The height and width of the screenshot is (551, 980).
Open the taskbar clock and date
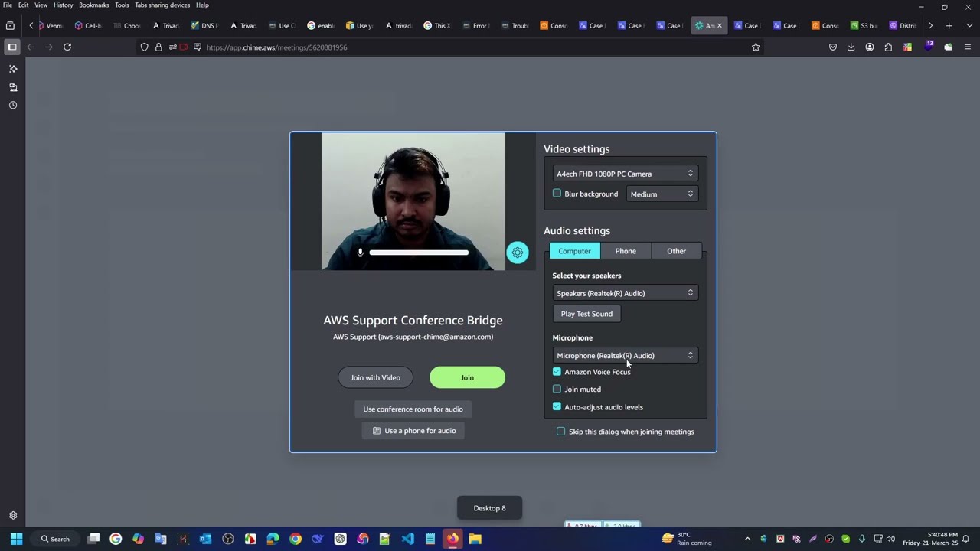(x=931, y=539)
